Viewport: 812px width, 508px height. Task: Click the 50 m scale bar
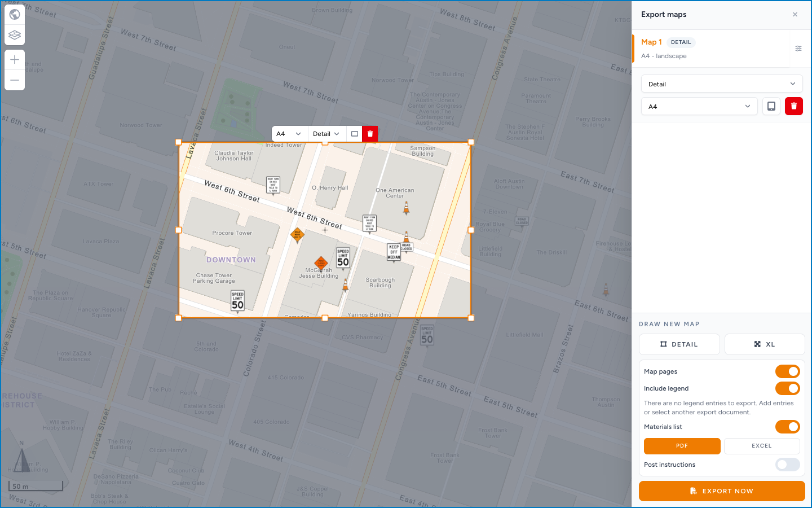coord(35,486)
